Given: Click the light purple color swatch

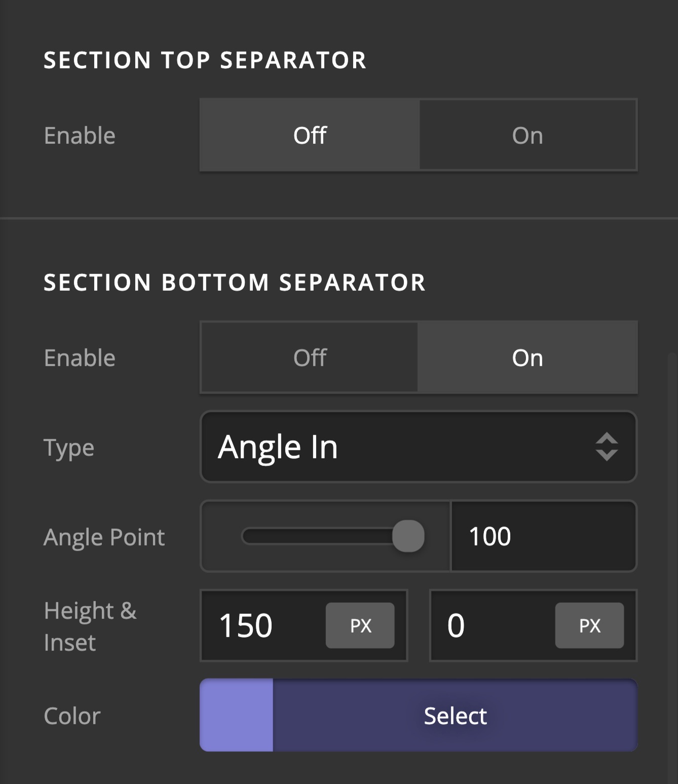Looking at the screenshot, I should pos(237,715).
